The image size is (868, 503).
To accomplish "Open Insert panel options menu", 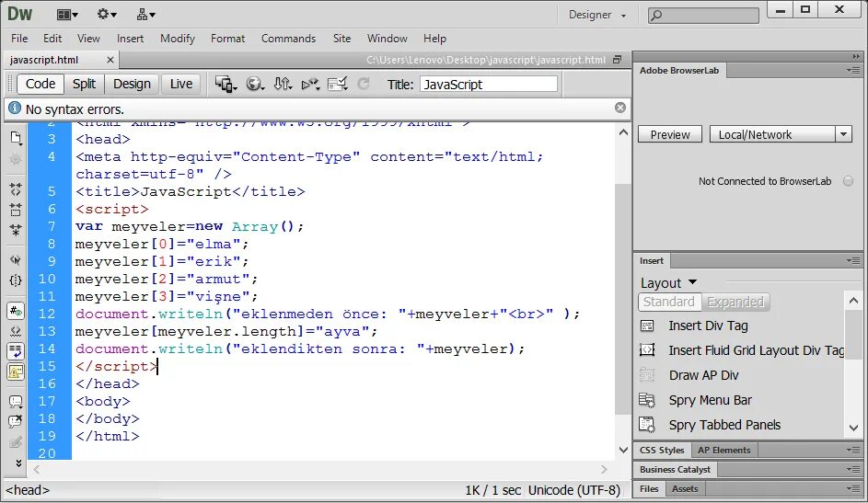I will (x=853, y=261).
